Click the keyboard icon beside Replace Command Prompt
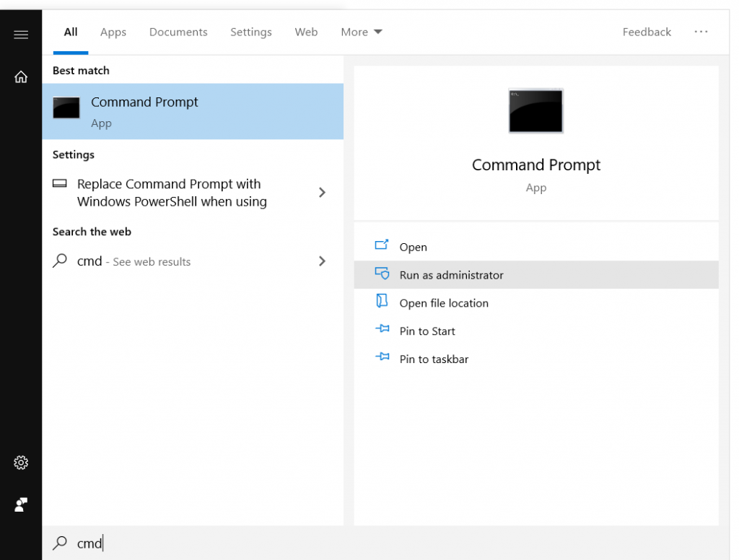Screen dimensions: 739x560 click(x=59, y=183)
